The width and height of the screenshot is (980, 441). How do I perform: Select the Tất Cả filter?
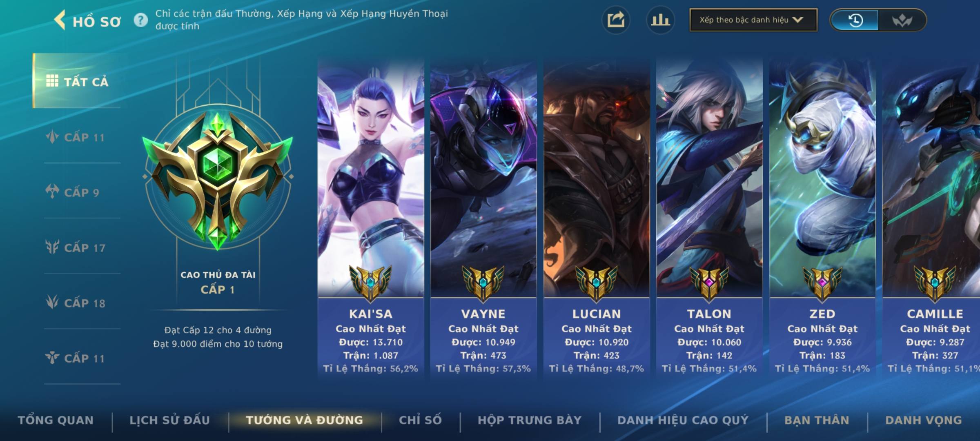pos(77,81)
